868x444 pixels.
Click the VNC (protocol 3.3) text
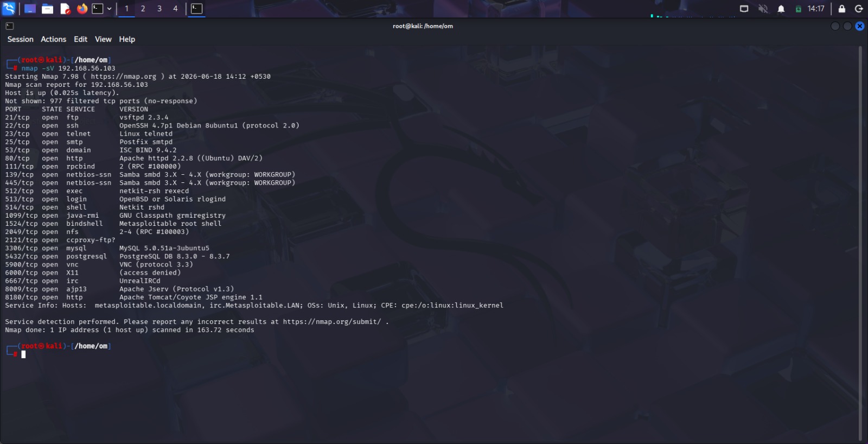156,264
